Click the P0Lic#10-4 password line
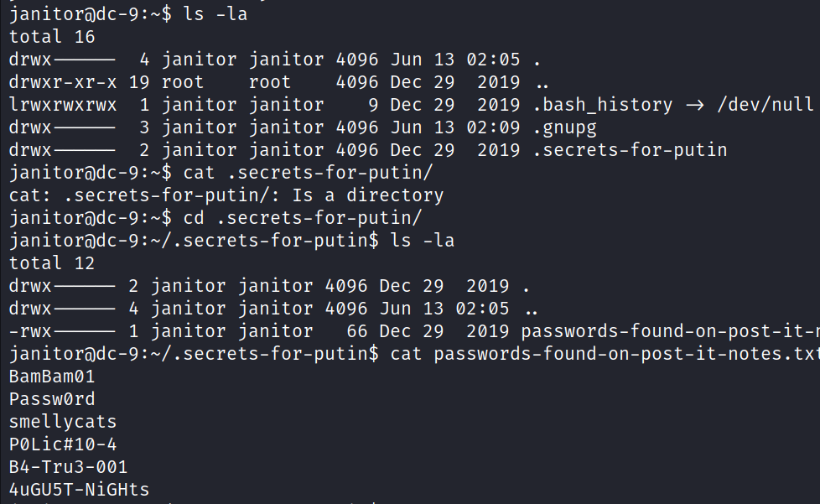This screenshot has width=820, height=504. pyautogui.click(x=63, y=444)
